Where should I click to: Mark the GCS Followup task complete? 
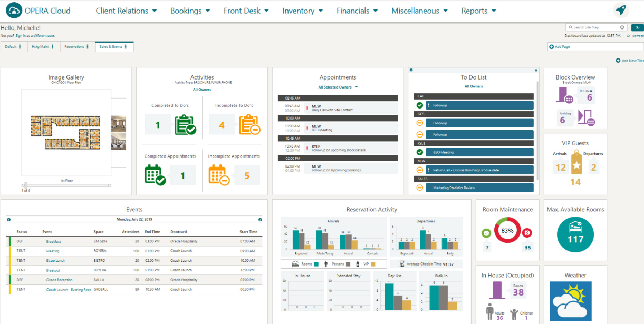pyautogui.click(x=420, y=123)
